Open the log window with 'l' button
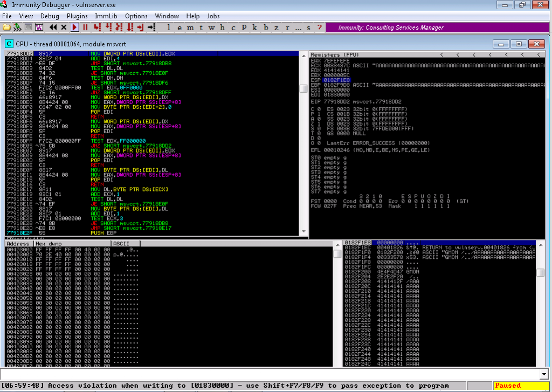Screen dimensions: 552x392 [x=169, y=27]
